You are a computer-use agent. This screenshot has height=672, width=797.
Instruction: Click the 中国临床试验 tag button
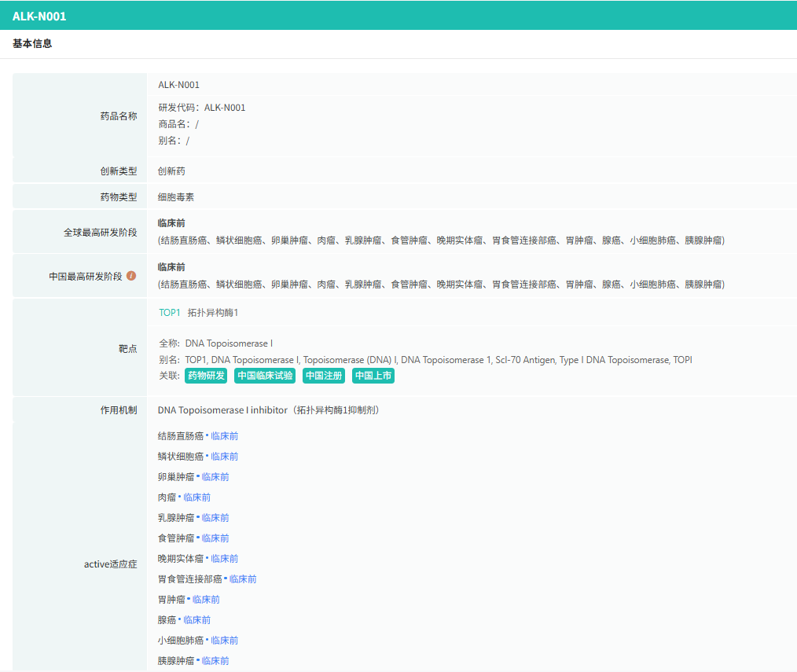tap(265, 376)
